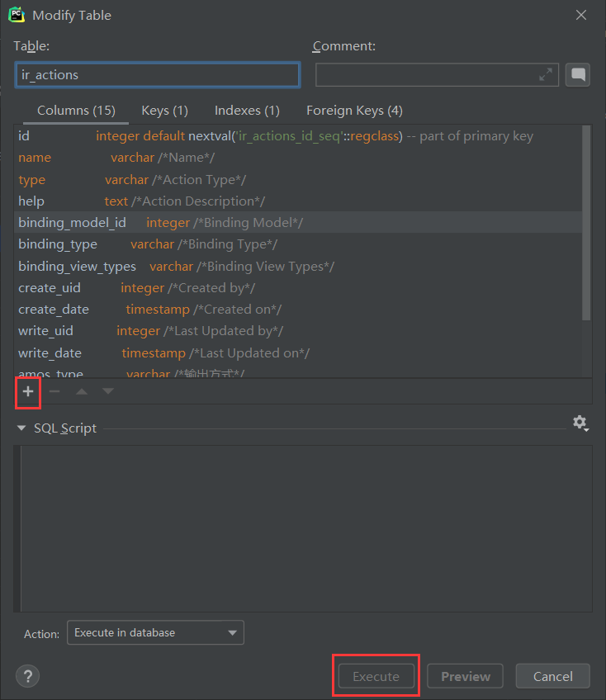Click the Cancel button
The width and height of the screenshot is (606, 700).
point(553,676)
